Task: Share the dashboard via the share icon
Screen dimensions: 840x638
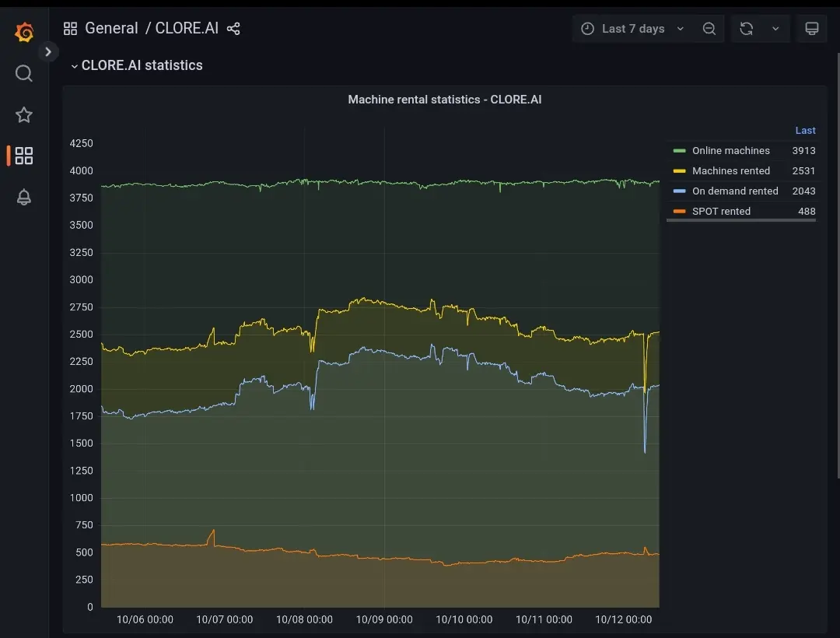Action: pos(233,28)
